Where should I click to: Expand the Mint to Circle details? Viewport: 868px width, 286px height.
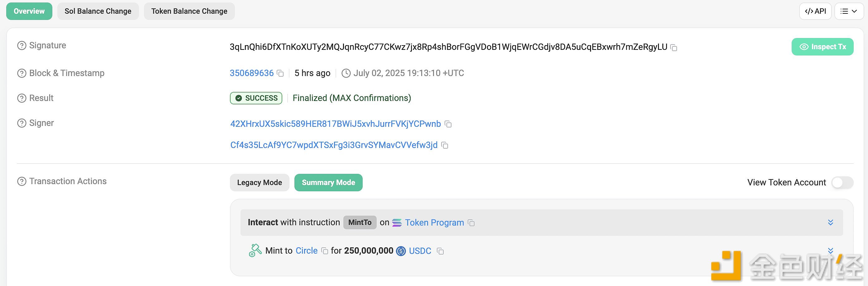pyautogui.click(x=830, y=250)
